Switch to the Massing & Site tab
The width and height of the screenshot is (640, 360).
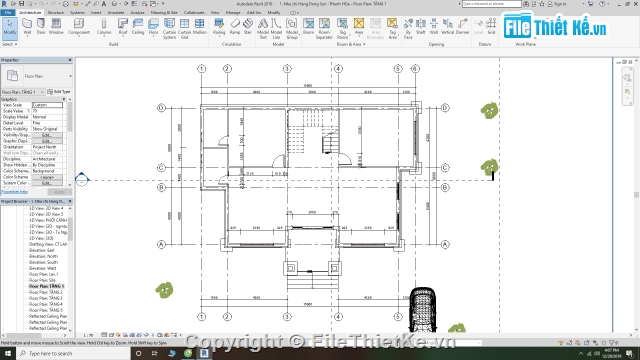(164, 13)
